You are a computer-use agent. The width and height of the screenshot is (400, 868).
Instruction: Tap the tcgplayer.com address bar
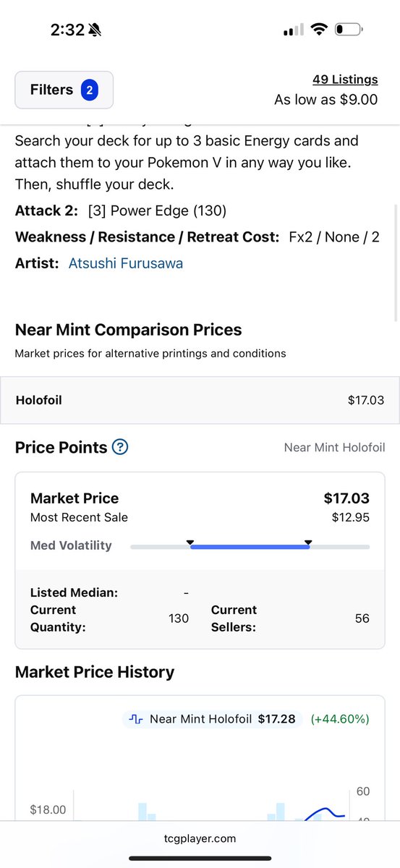tap(200, 839)
